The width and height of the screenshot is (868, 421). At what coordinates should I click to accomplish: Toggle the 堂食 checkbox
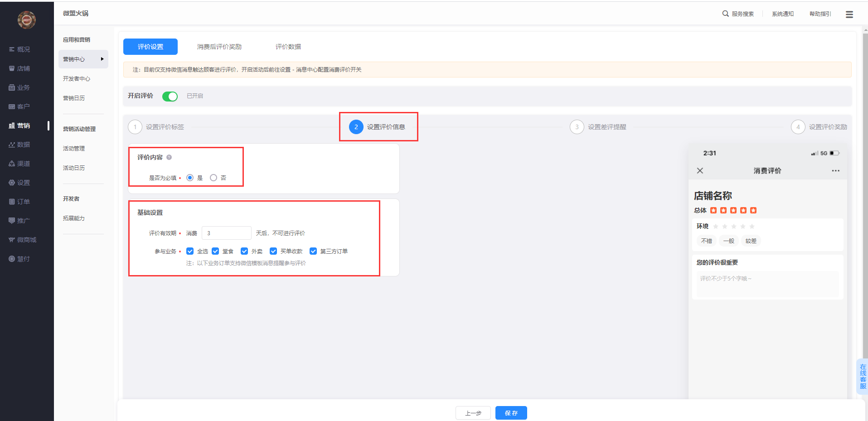point(215,251)
